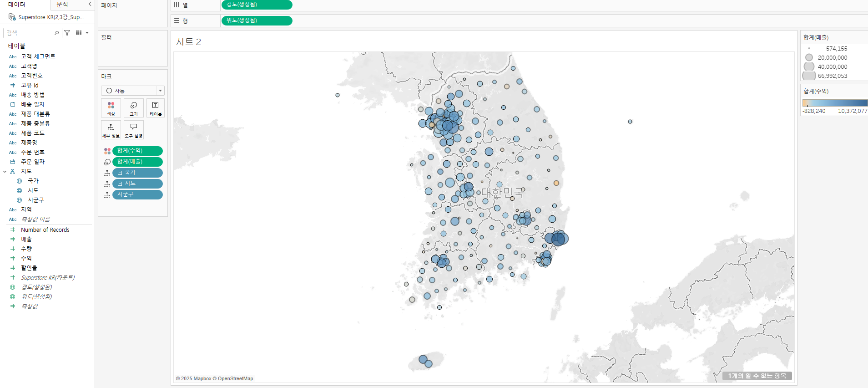Open the mark type 자동 dropdown
The height and width of the screenshot is (388, 868).
pos(133,91)
